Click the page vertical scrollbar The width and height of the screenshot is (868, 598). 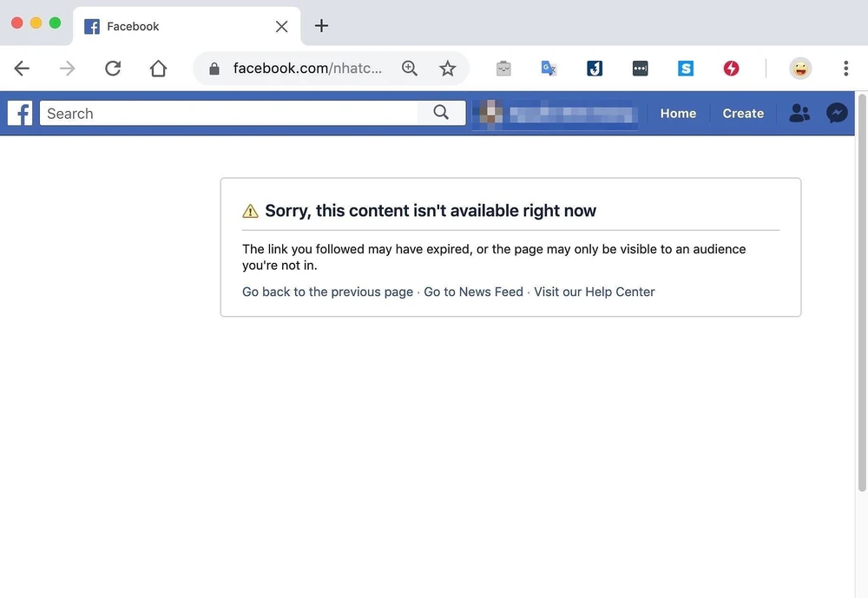pyautogui.click(x=862, y=292)
